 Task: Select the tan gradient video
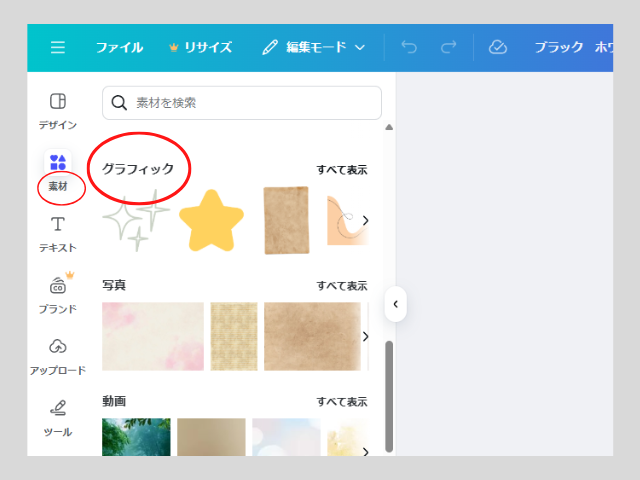[x=211, y=437]
